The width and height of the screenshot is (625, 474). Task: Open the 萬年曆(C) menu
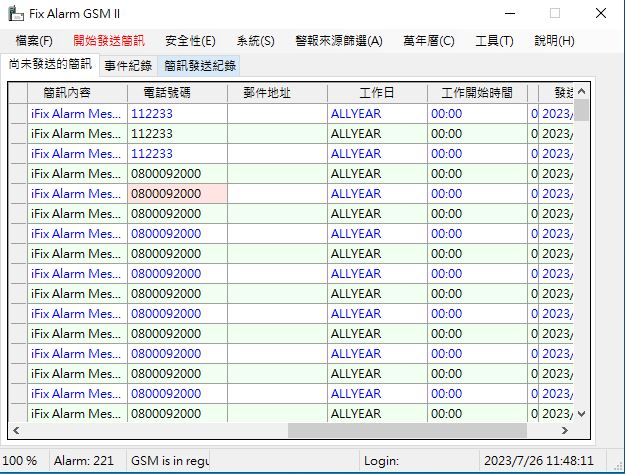(x=428, y=41)
